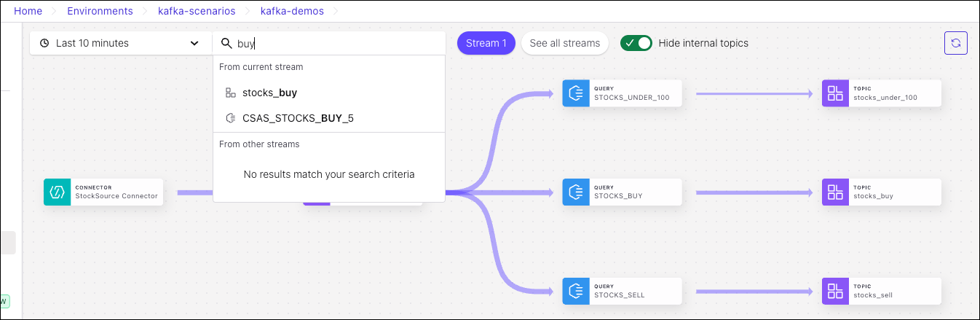Toggle Hide internal topics switch

[x=636, y=43]
